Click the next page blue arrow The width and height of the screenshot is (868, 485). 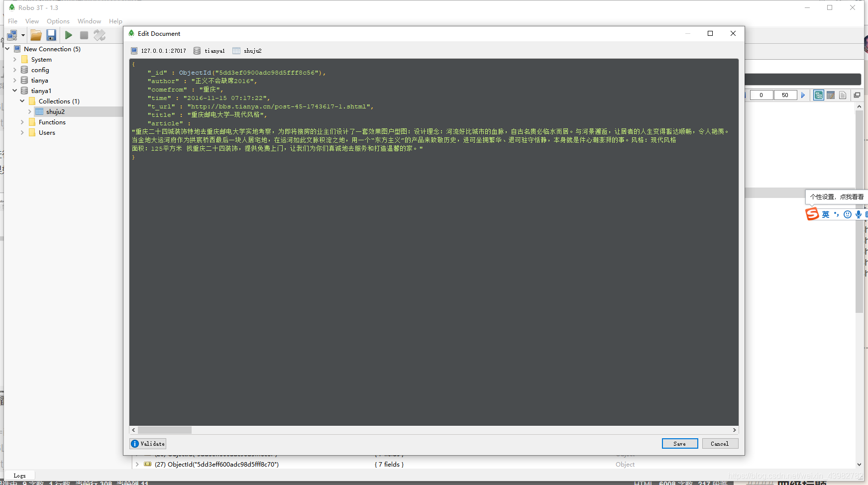coord(803,95)
